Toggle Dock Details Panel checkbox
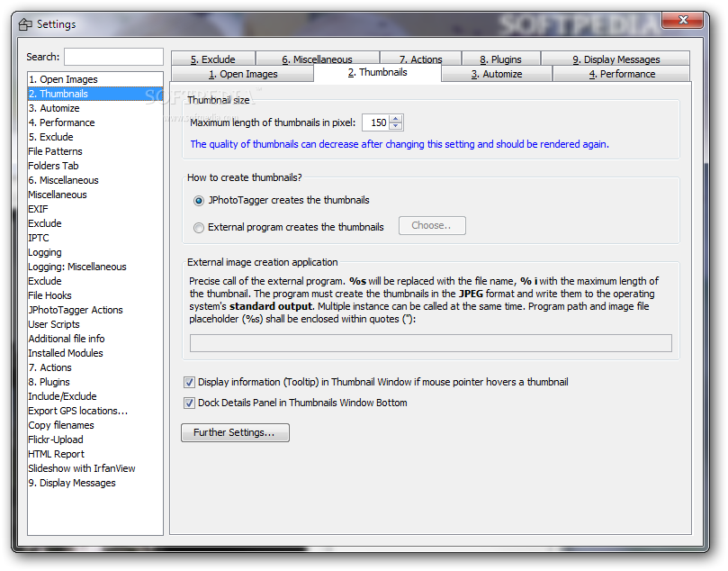 (x=189, y=403)
